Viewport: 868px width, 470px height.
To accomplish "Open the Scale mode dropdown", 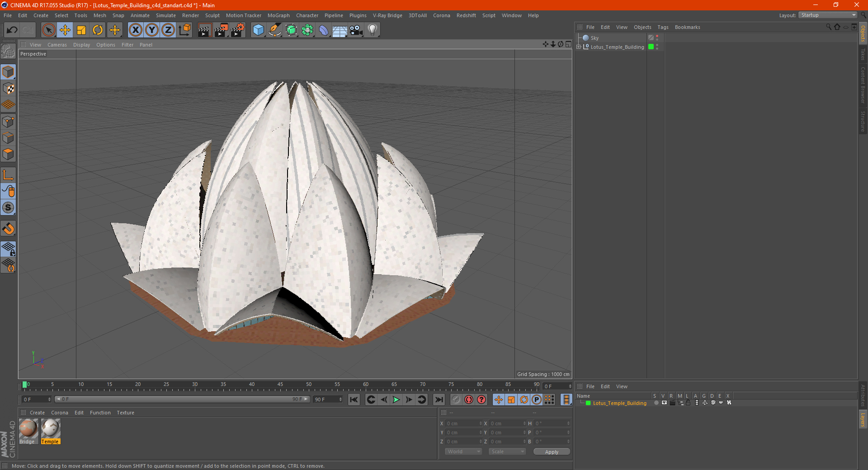I will click(x=507, y=451).
